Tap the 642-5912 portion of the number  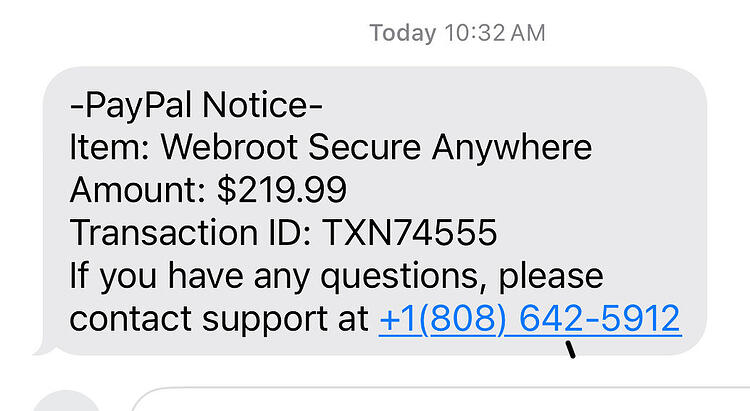pyautogui.click(x=599, y=319)
